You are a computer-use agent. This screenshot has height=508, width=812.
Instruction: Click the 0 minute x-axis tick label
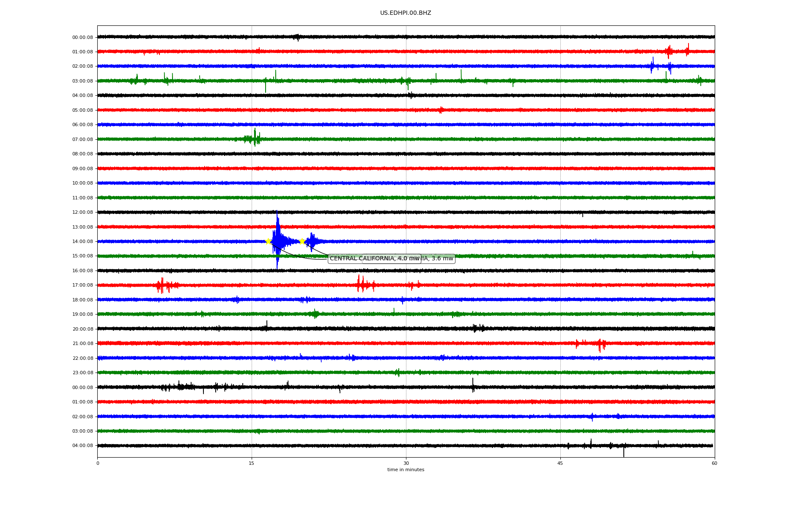pyautogui.click(x=98, y=464)
